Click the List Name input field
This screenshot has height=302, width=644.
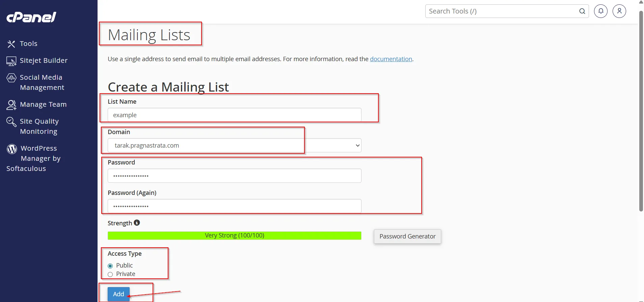tap(234, 115)
